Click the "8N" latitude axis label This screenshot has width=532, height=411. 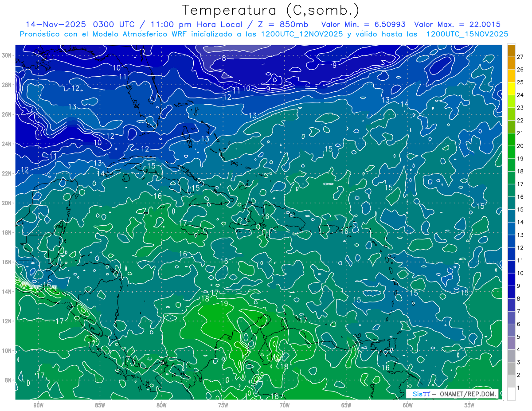coord(9,380)
